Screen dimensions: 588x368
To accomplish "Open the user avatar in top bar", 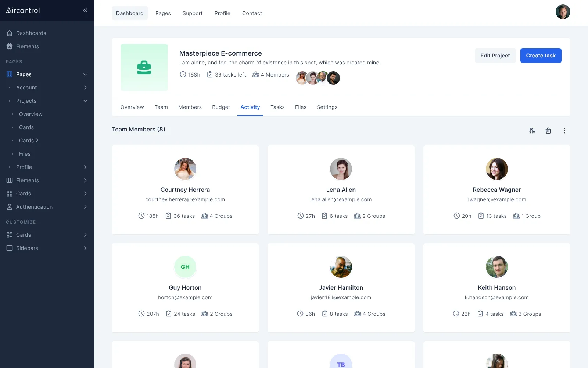I will 563,12.
